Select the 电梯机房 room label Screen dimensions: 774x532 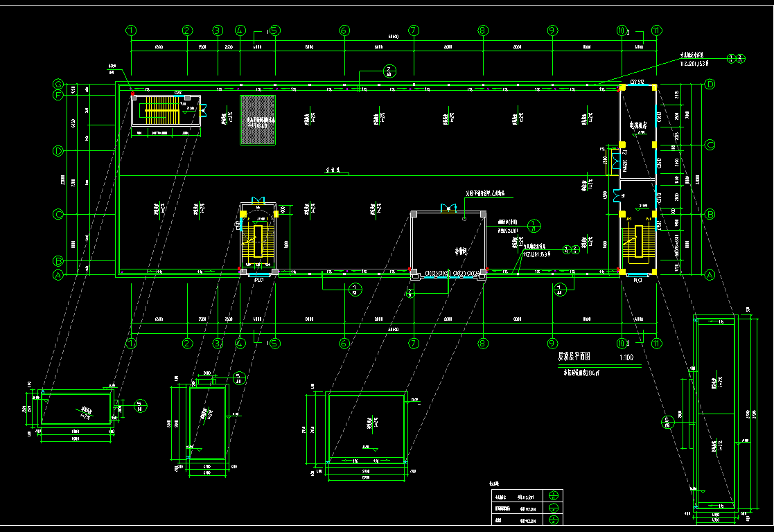[638, 127]
